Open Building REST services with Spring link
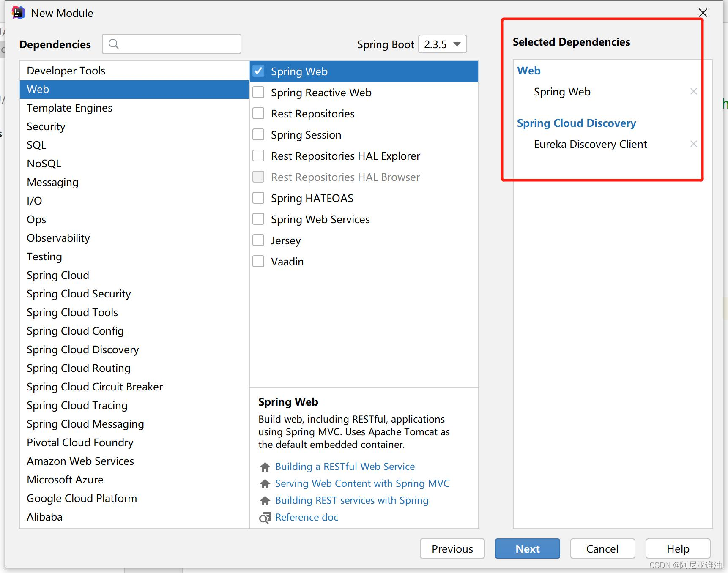The width and height of the screenshot is (728, 573). click(x=352, y=500)
